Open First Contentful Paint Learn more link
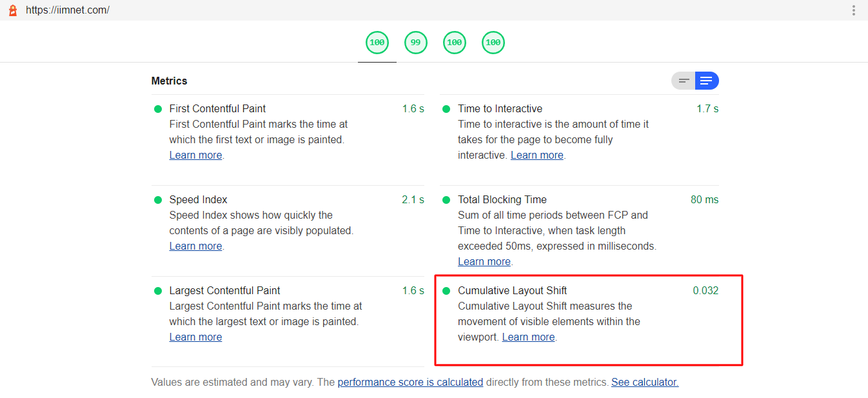 point(195,155)
